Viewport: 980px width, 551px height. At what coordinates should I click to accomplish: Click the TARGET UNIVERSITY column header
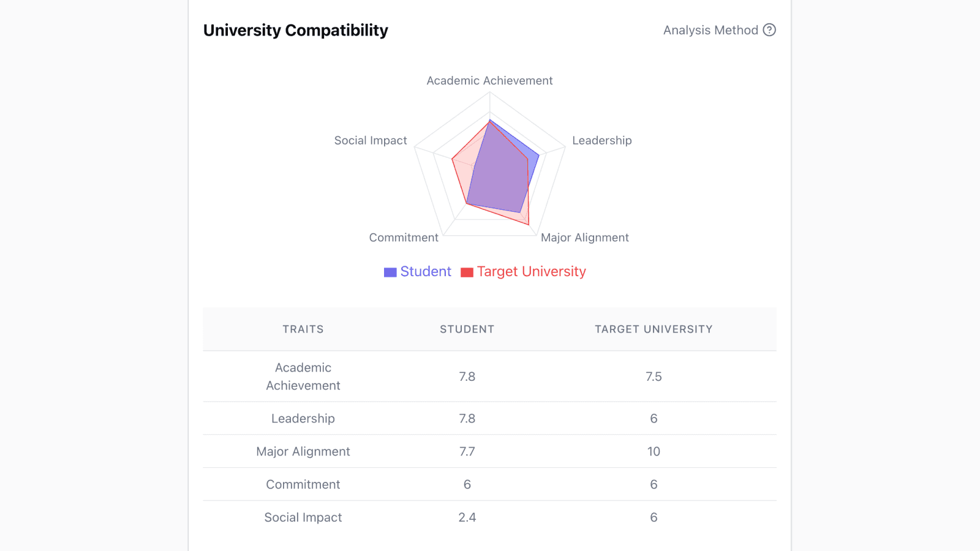tap(654, 329)
